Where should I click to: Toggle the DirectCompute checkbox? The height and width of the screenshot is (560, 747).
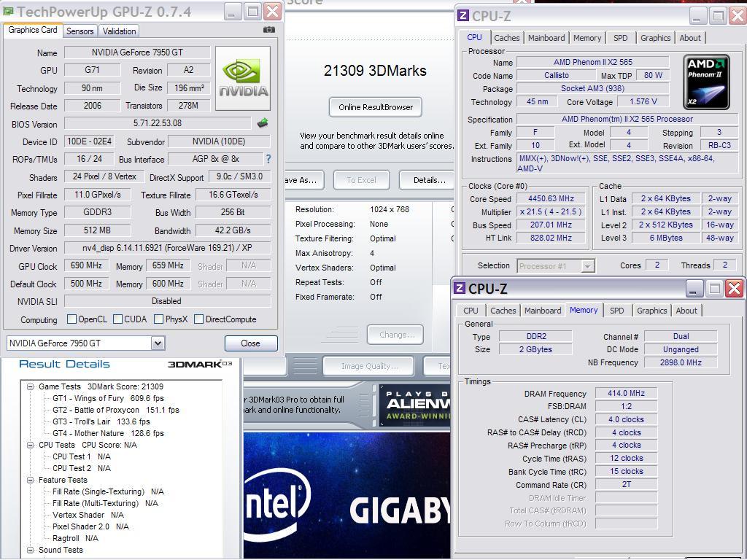click(x=198, y=319)
